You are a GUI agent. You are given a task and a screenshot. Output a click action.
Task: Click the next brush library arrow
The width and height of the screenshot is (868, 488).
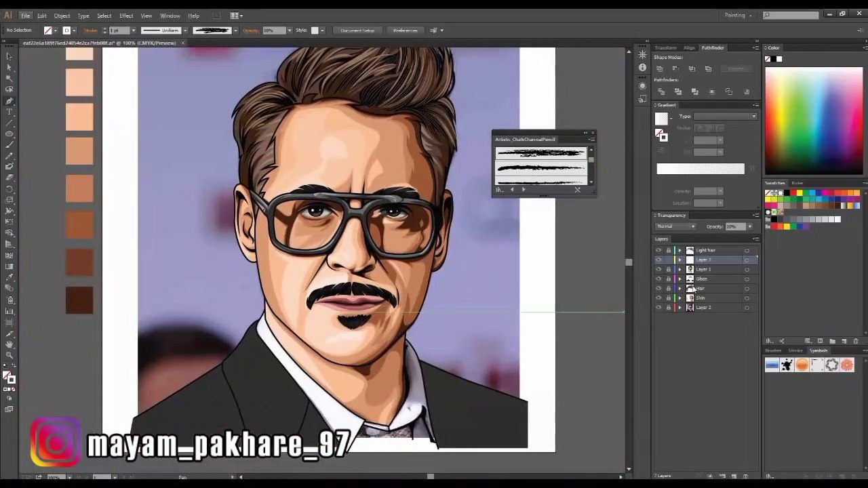(x=524, y=190)
